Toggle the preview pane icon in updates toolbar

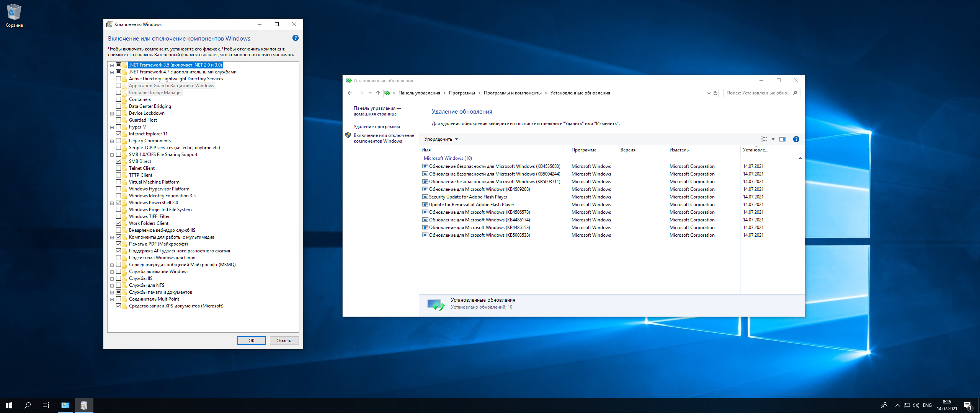782,139
